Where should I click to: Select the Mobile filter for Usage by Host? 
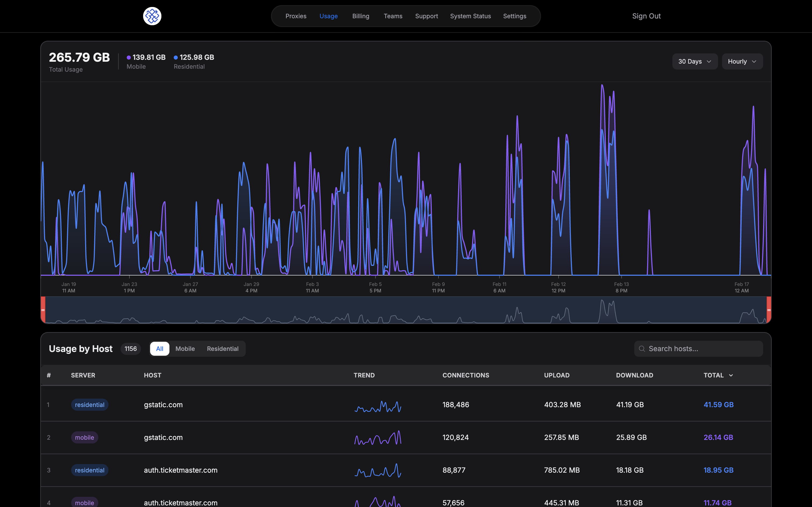tap(185, 349)
